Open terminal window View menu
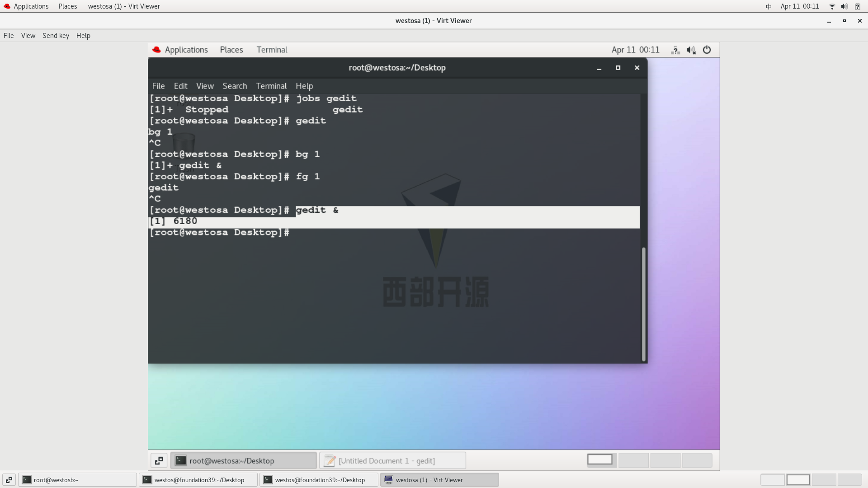The width and height of the screenshot is (868, 488). point(205,86)
